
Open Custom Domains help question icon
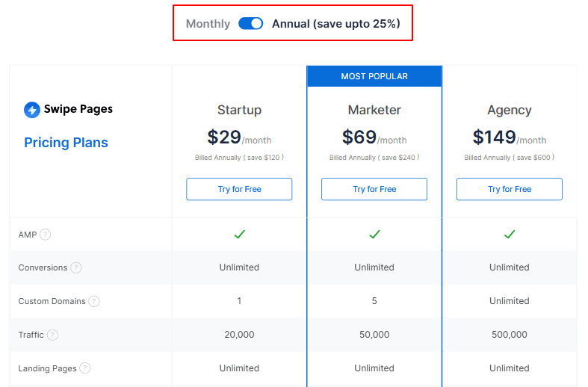point(93,301)
